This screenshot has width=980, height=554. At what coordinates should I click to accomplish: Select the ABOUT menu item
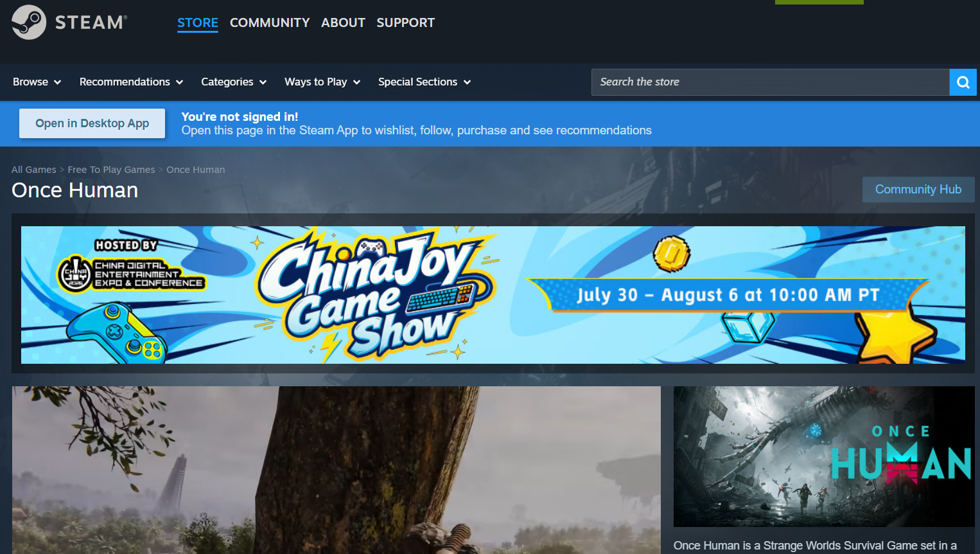point(343,23)
